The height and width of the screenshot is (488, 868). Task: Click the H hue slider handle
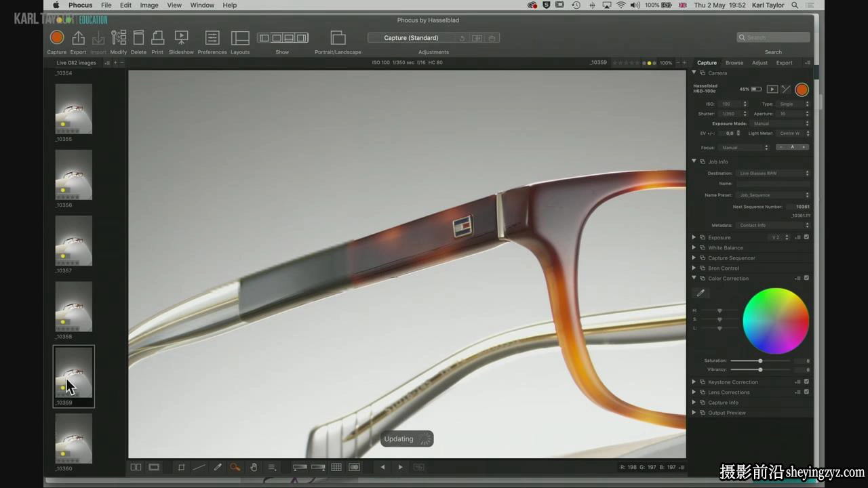tap(719, 310)
